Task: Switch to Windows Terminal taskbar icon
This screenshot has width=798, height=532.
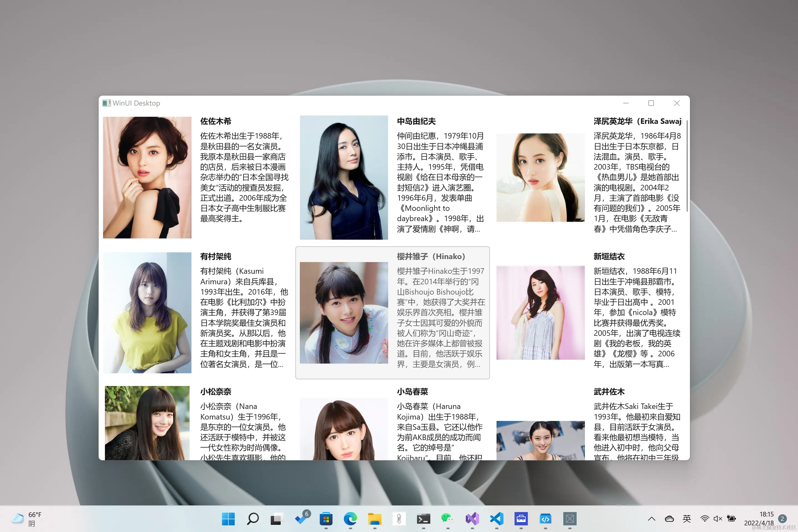Action: pyautogui.click(x=423, y=519)
